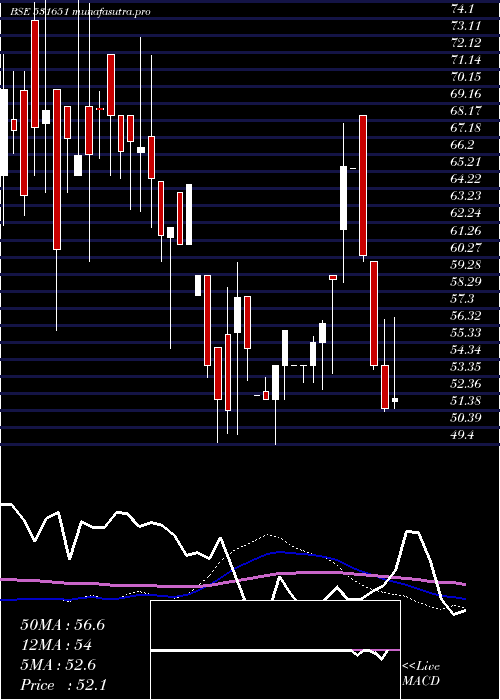500x700 pixels.
Task: Select the 50.39 price label
Action: (x=466, y=418)
